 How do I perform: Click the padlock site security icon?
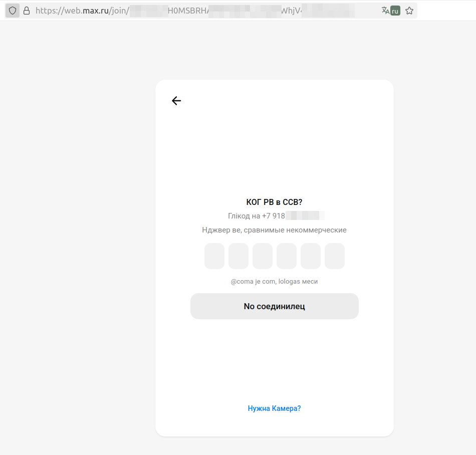(x=27, y=11)
